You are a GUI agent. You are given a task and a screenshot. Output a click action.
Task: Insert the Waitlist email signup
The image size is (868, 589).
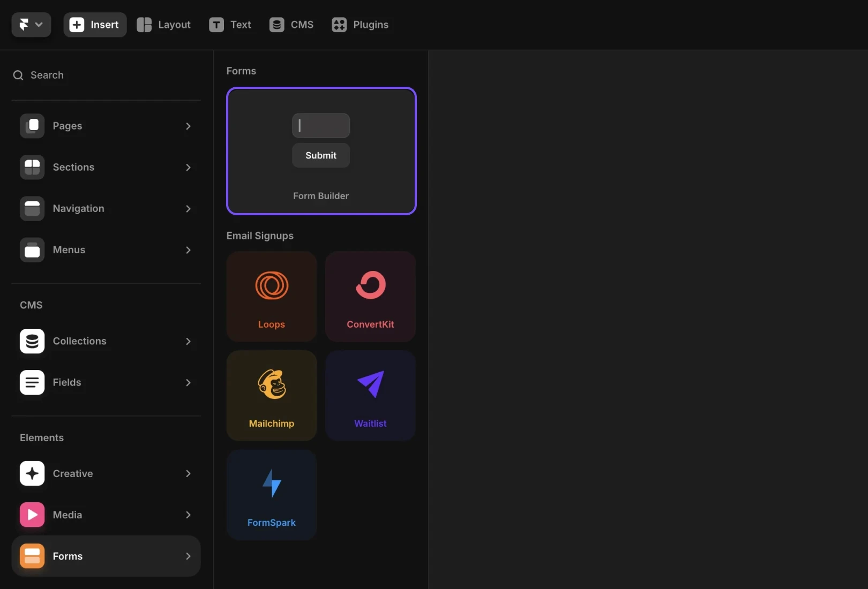pyautogui.click(x=370, y=396)
